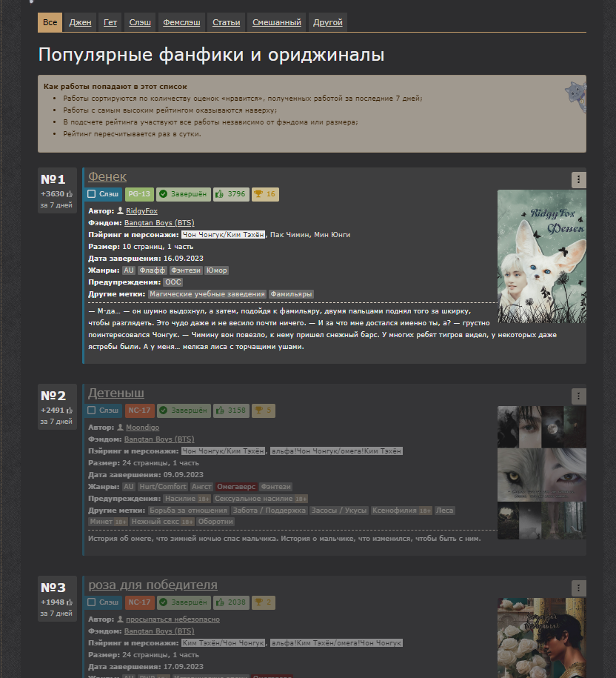Click pairing Ким Тэхён/Чон Чонгук under роза
The image size is (616, 678).
pos(223,642)
